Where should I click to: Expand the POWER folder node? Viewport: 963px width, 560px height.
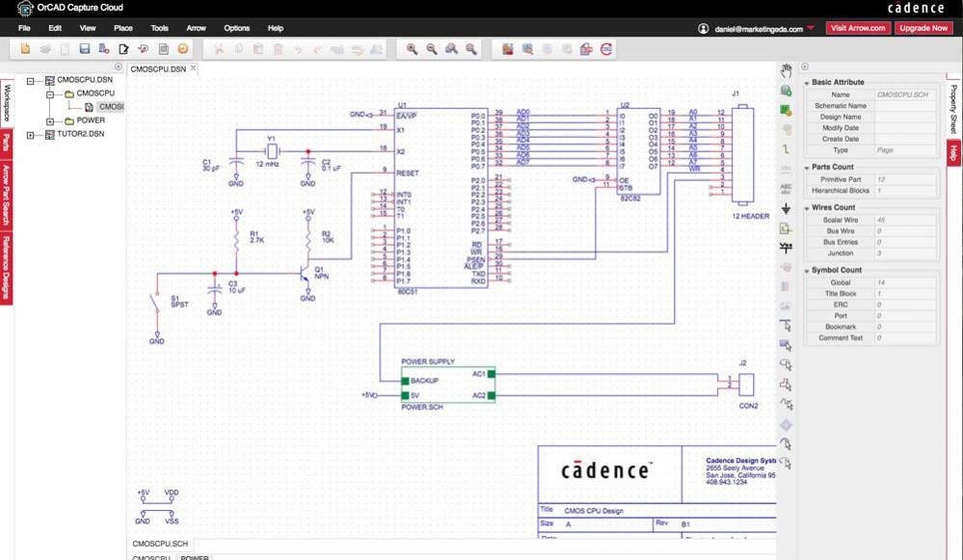click(50, 121)
